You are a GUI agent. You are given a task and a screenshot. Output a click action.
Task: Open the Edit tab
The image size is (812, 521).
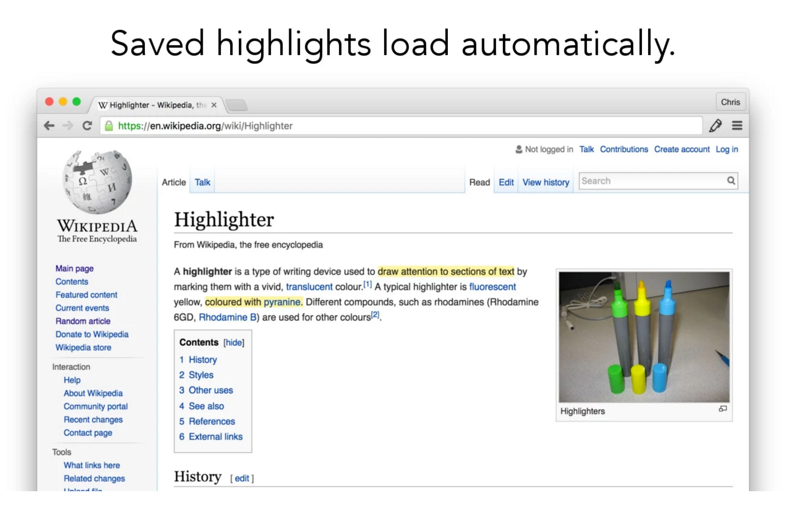coord(506,182)
